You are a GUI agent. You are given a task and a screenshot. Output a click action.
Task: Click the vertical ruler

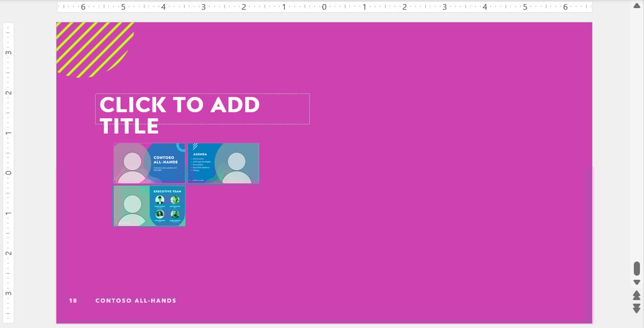8,173
